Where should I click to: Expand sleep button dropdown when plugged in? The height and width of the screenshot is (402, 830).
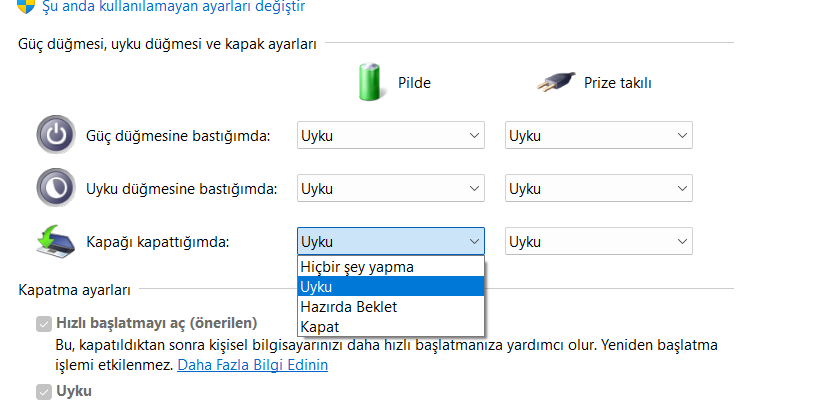599,189
